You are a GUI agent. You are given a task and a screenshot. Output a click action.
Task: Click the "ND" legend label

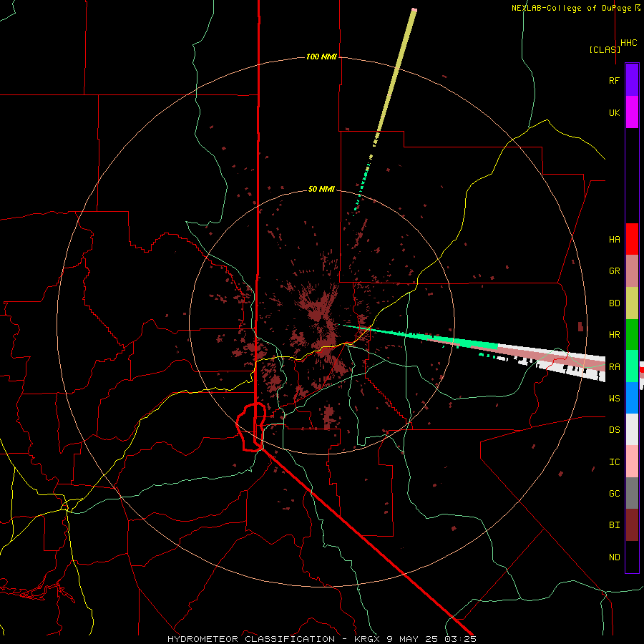[614, 557]
